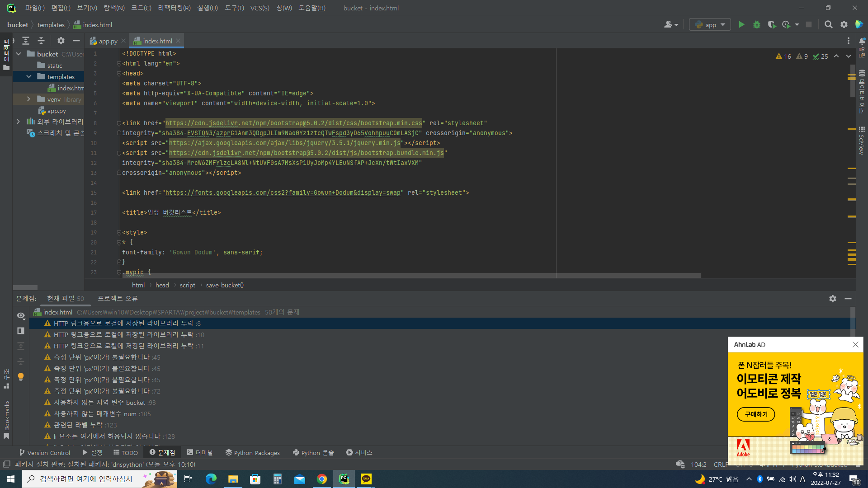The image size is (868, 488).
Task: Close the AhnLab AD popup
Action: click(x=855, y=344)
